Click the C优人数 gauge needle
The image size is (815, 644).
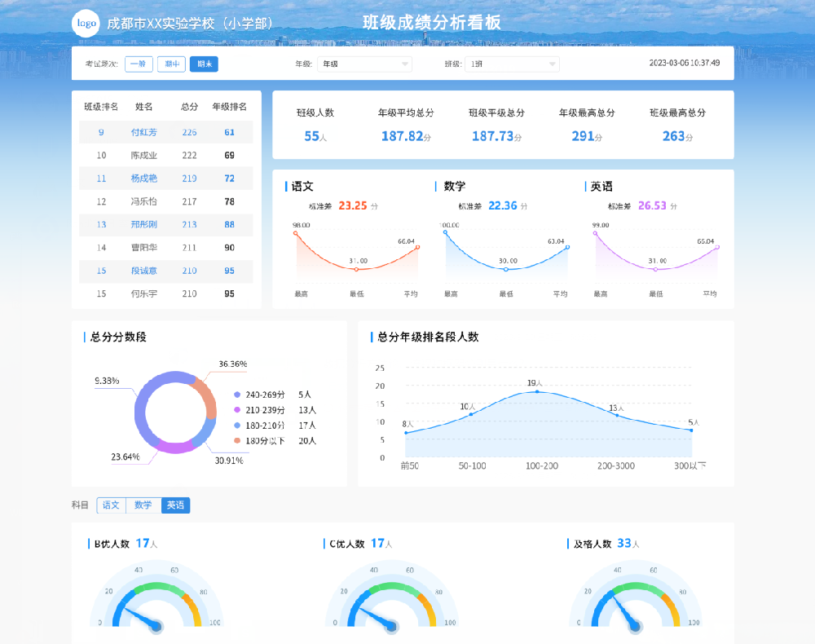click(376, 617)
